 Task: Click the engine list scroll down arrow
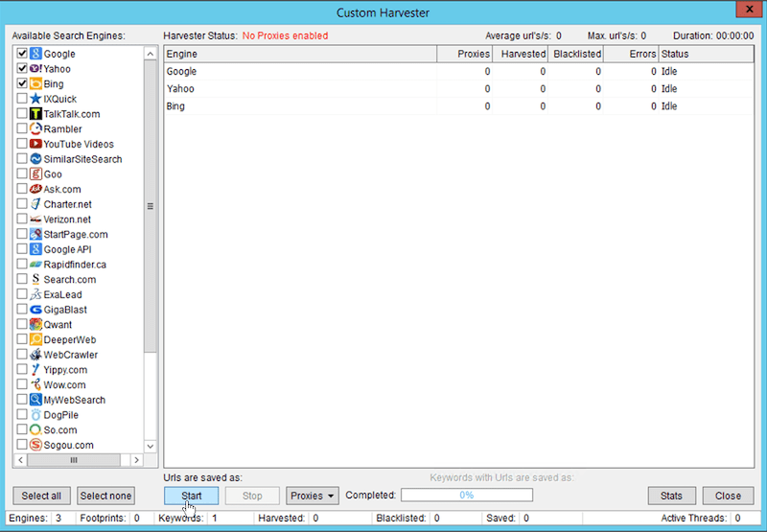[151, 446]
